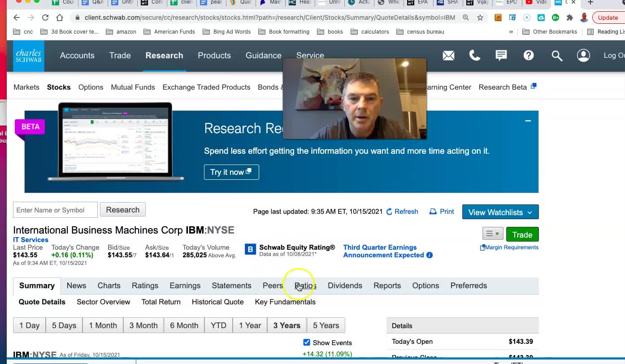
Task: Expand hidden bookmarks chevron
Action: pyautogui.click(x=511, y=32)
